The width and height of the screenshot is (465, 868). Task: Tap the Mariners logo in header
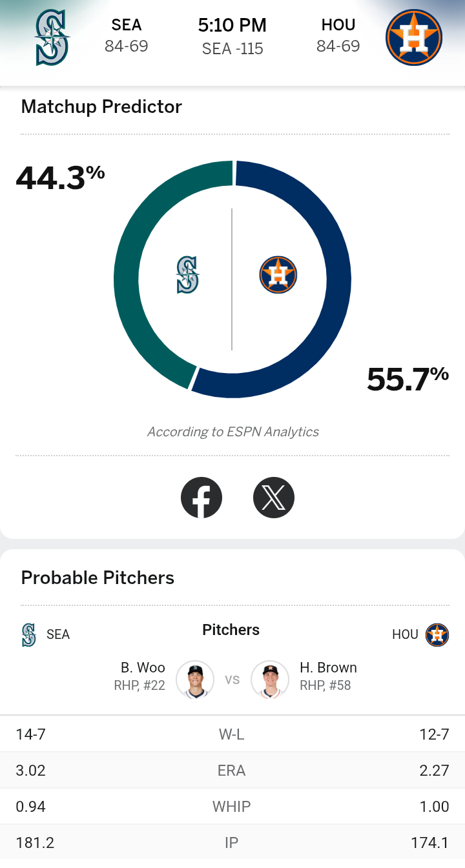(52, 38)
